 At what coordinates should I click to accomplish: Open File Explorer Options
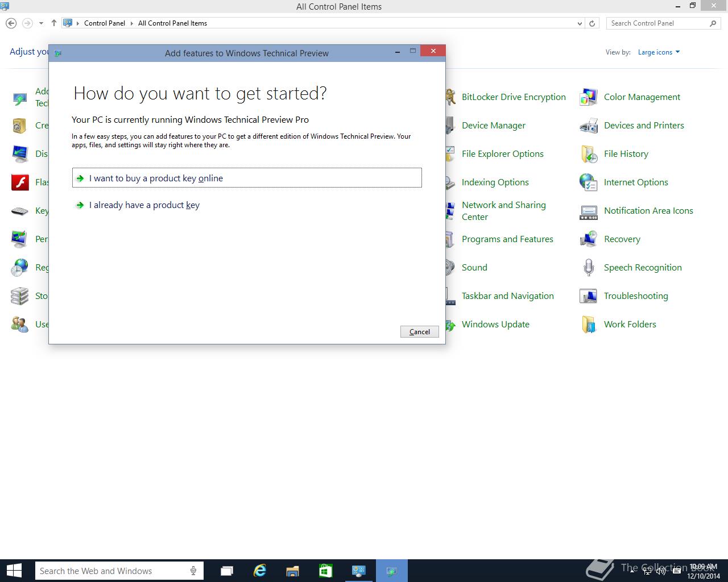pos(502,154)
